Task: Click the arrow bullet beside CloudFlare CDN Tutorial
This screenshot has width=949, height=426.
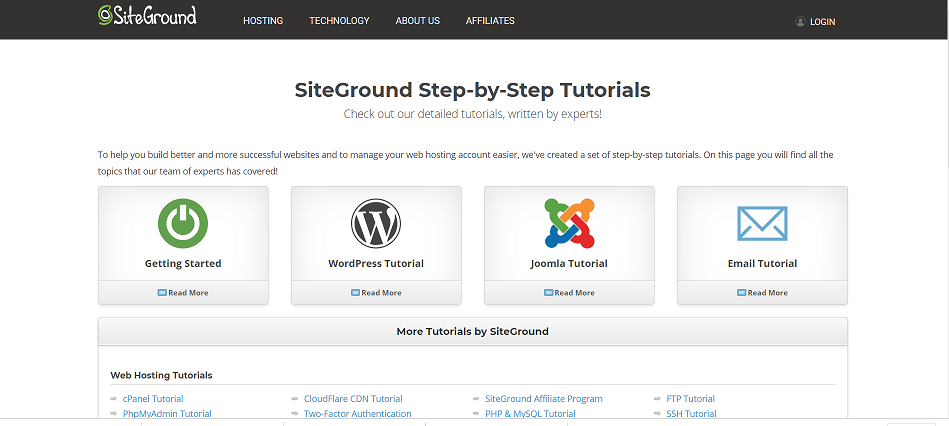Action: point(295,399)
